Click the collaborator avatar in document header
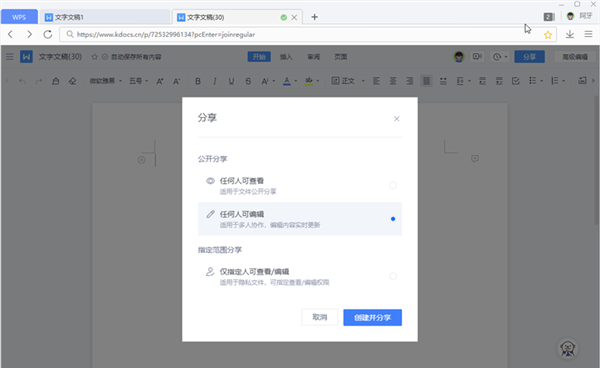This screenshot has height=368, width=600. 459,57
